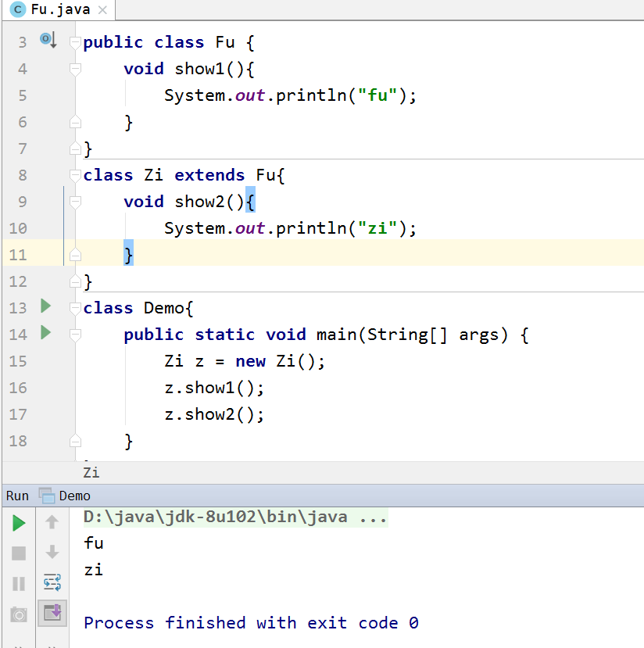The width and height of the screenshot is (644, 648).
Task: Click the Dump Threads camera icon
Action: pyautogui.click(x=19, y=614)
